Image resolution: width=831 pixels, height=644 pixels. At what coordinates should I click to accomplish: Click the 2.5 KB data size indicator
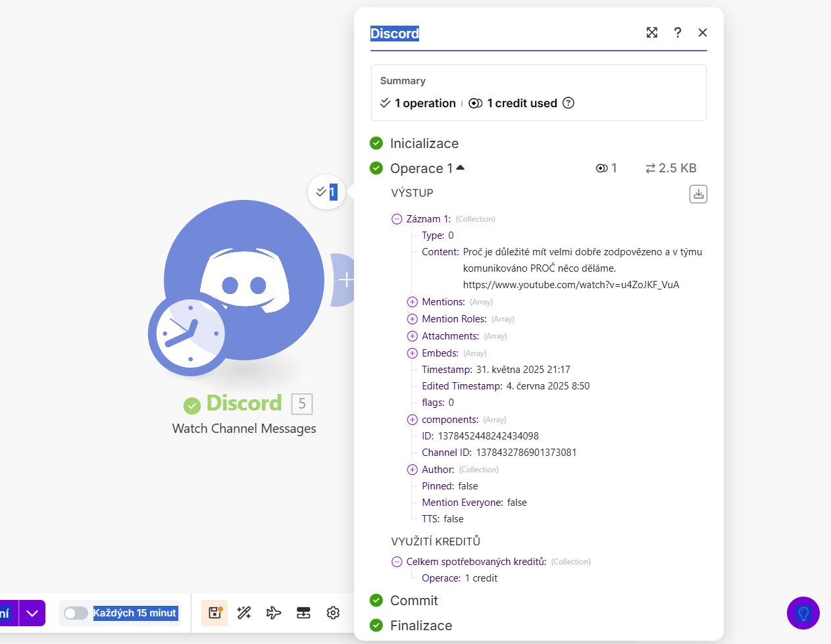671,168
